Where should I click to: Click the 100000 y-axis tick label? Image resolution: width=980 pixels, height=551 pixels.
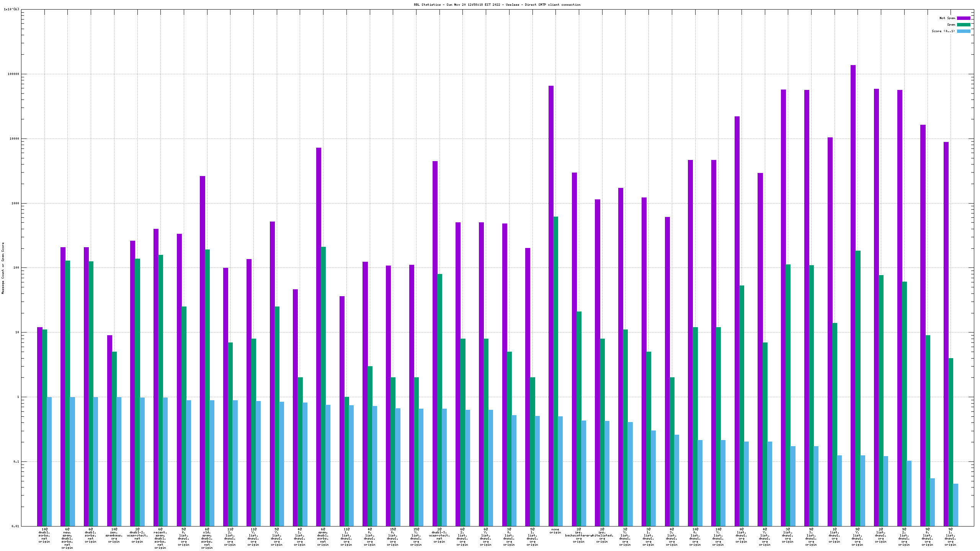(x=13, y=74)
